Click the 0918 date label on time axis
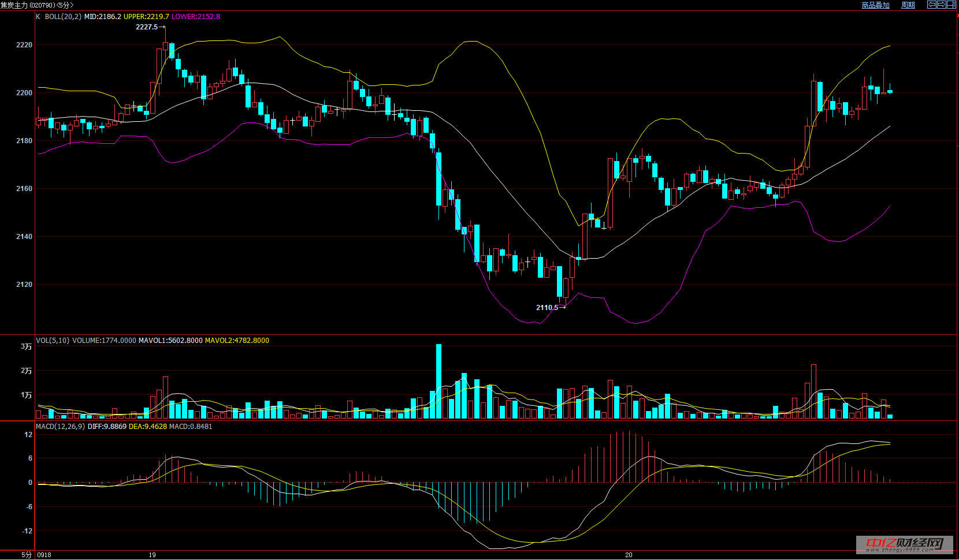 pos(44,555)
